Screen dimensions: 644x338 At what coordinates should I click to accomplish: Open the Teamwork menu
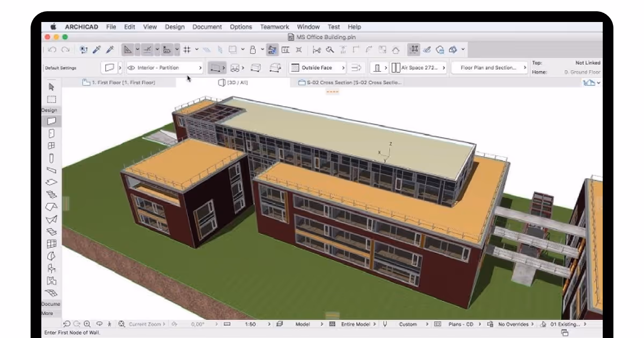pos(274,27)
